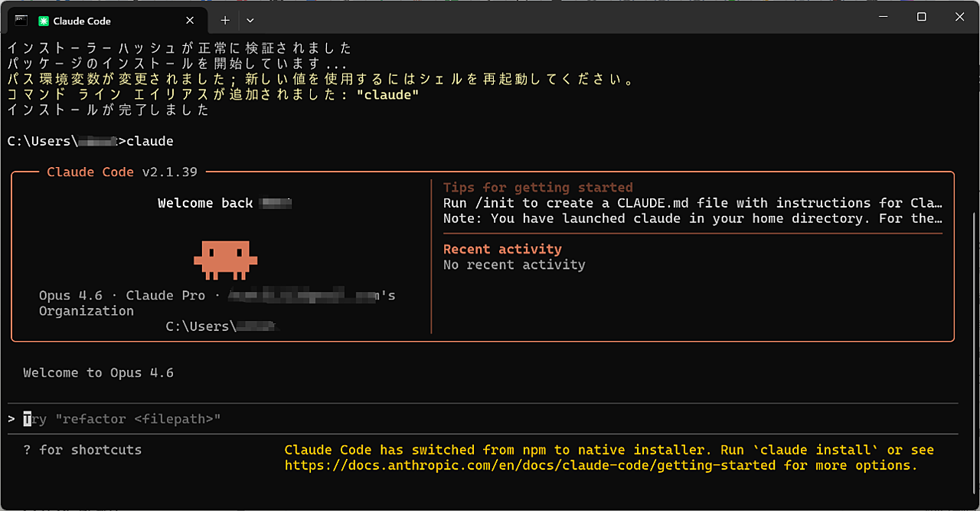Close the terminal window

(x=959, y=17)
